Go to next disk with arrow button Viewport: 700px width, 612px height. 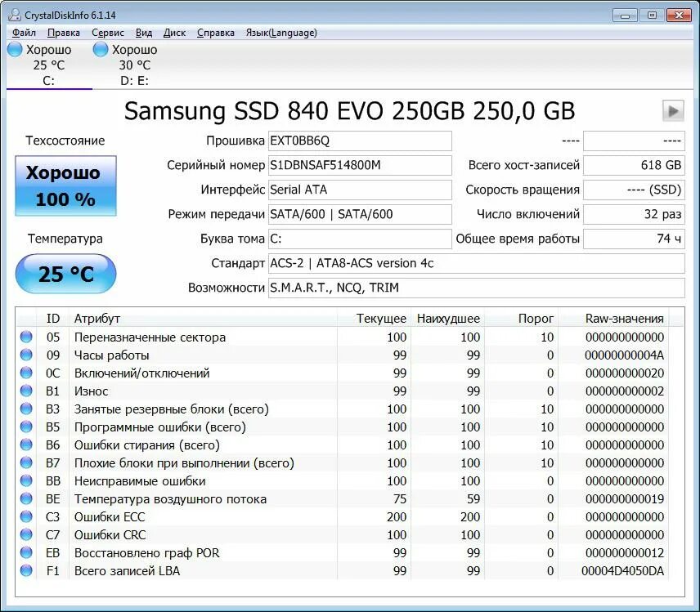click(x=673, y=110)
